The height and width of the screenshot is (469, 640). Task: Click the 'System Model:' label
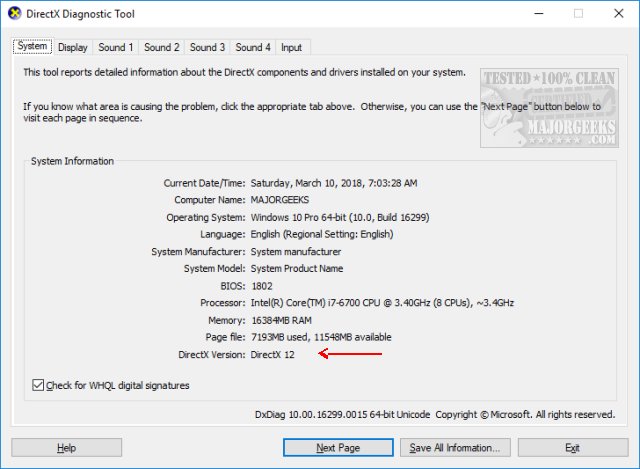point(214,269)
